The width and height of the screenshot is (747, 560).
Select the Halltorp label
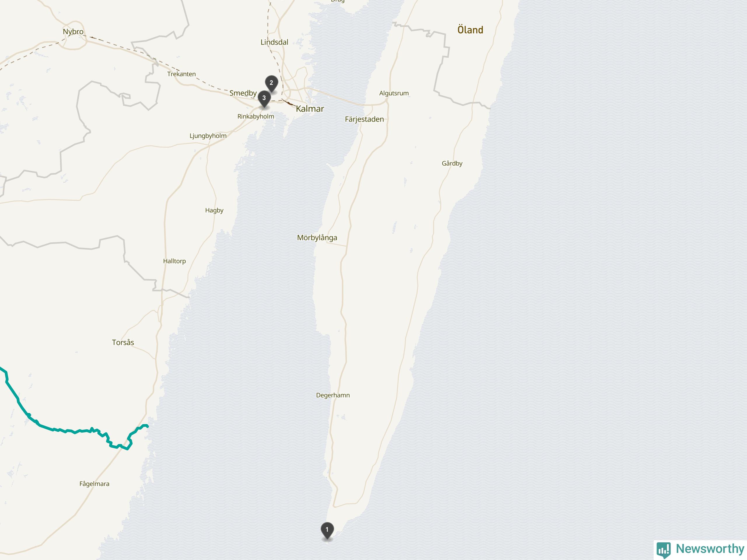(x=174, y=261)
